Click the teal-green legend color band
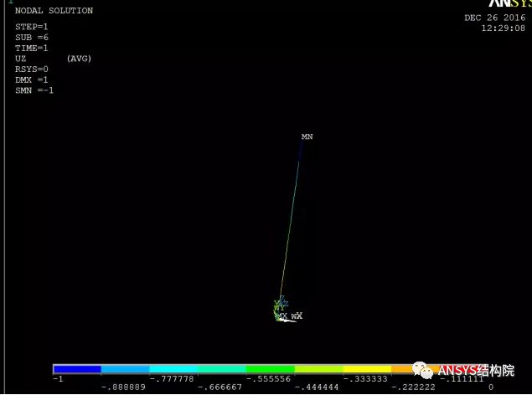Screen dimensions: 532x395 tap(222, 368)
